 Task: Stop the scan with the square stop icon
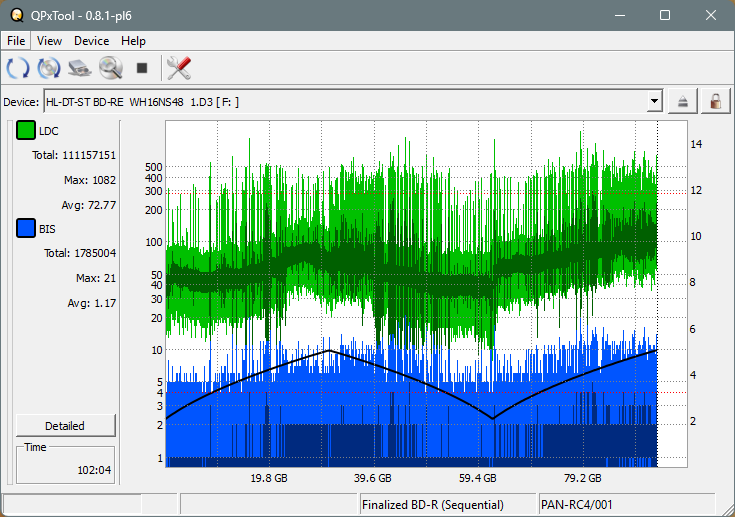[142, 68]
